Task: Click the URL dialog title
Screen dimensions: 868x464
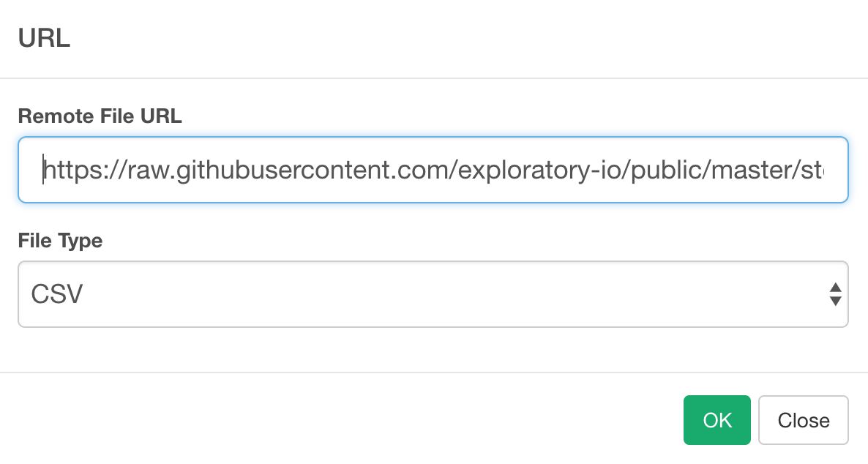Action: pos(45,38)
